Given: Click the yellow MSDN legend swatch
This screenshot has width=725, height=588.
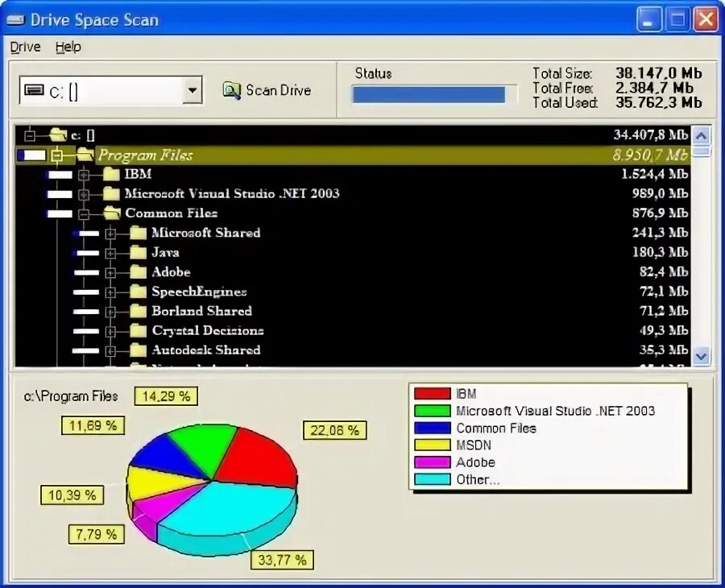Looking at the screenshot, I should coord(433,445).
